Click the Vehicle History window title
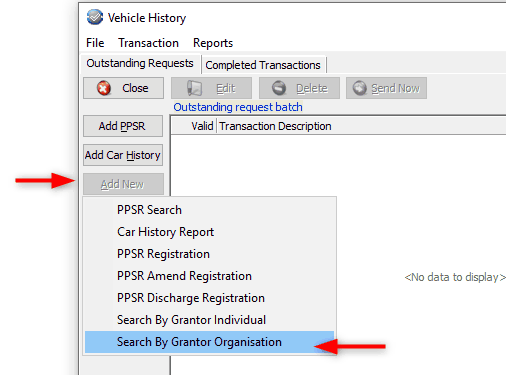The image size is (506, 375). coord(147,18)
